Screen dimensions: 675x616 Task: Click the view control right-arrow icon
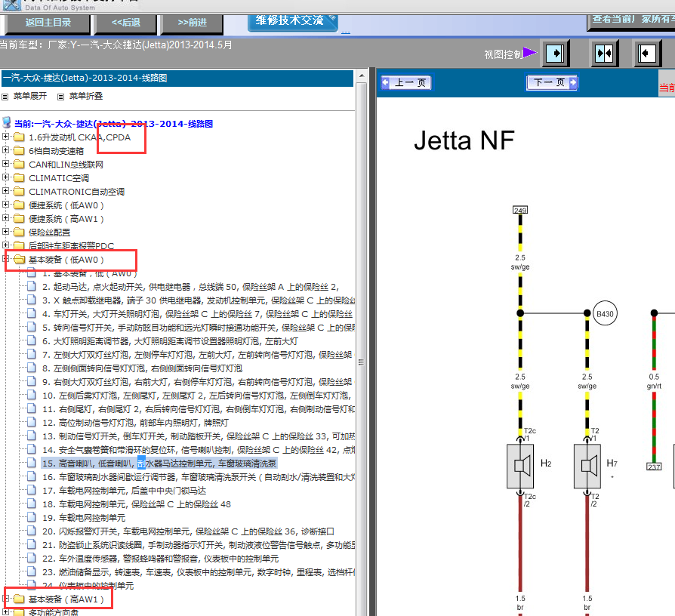(555, 54)
